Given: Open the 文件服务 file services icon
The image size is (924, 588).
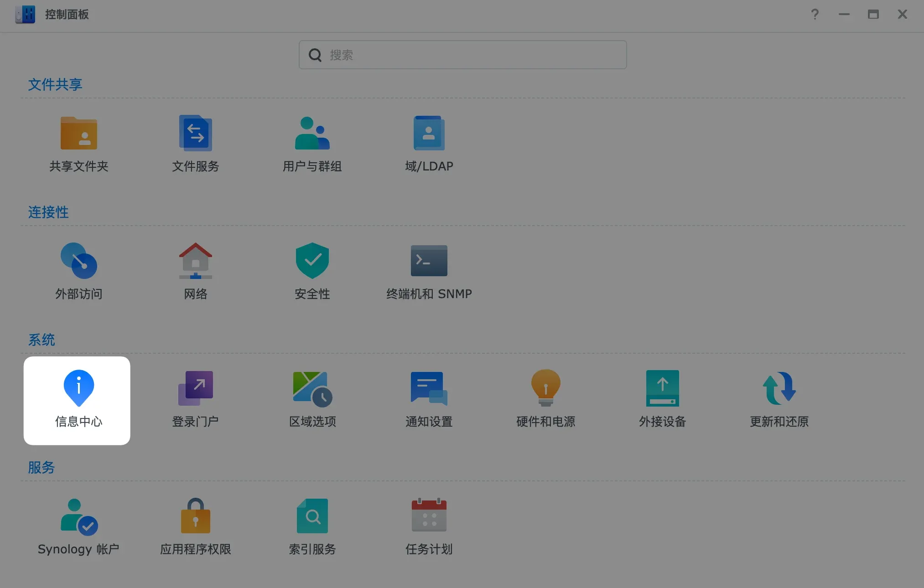Looking at the screenshot, I should click(x=195, y=133).
